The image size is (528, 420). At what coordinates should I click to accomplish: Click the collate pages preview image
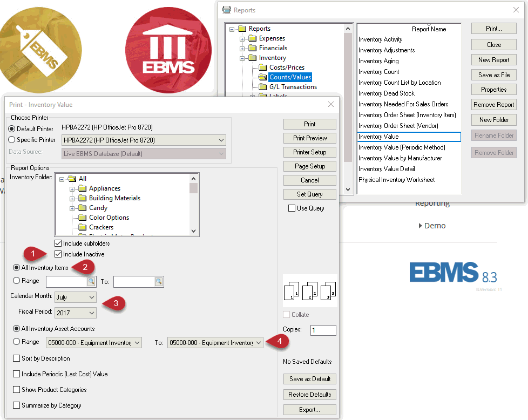pyautogui.click(x=310, y=290)
